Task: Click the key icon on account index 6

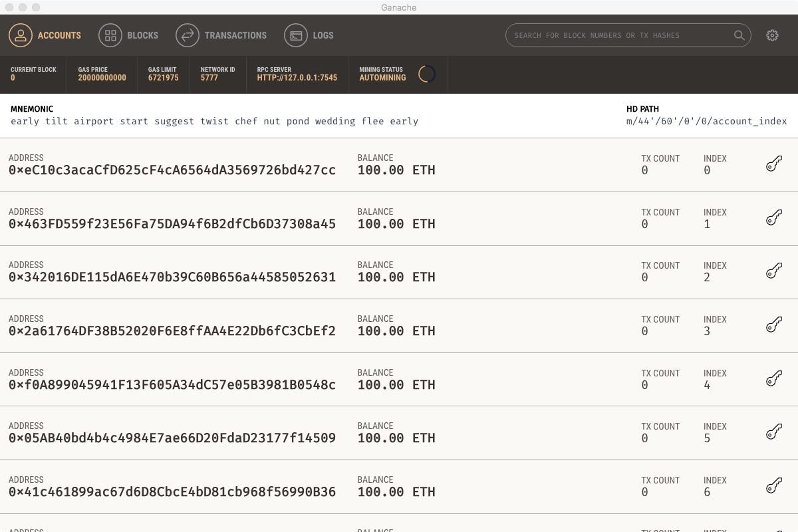Action: [x=773, y=486]
